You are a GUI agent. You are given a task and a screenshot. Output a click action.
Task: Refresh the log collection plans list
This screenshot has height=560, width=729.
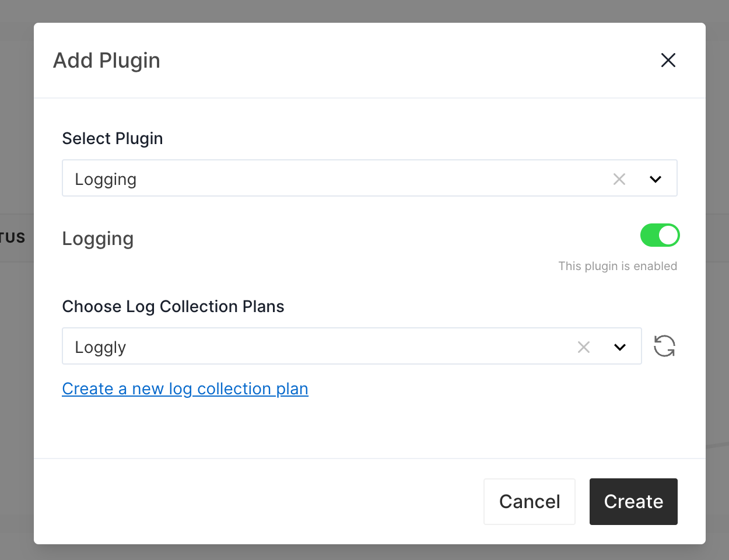pos(664,346)
